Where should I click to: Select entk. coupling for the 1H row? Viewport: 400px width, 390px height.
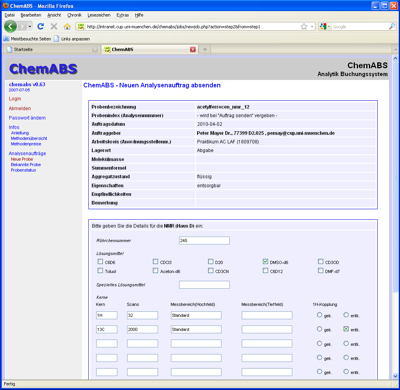tap(346, 315)
